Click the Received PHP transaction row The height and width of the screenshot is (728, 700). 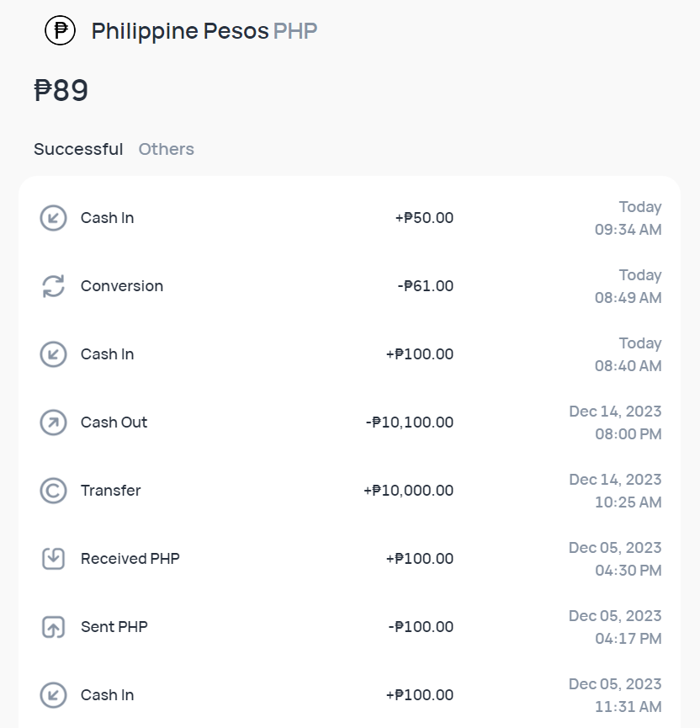pos(350,558)
